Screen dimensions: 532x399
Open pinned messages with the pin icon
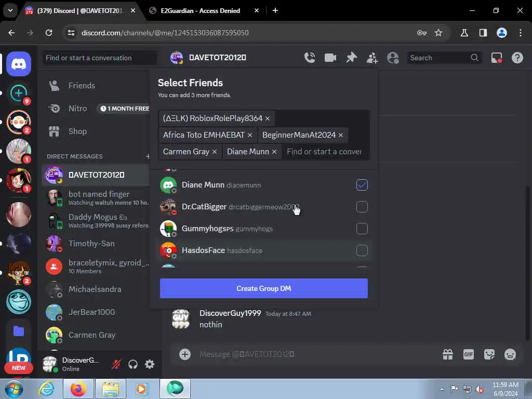(x=351, y=58)
